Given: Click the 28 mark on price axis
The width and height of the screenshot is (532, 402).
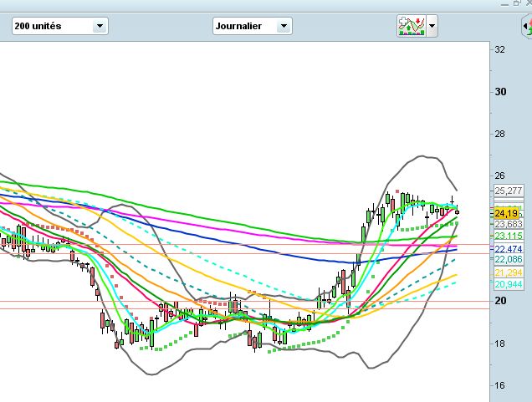Looking at the screenshot, I should tap(499, 134).
